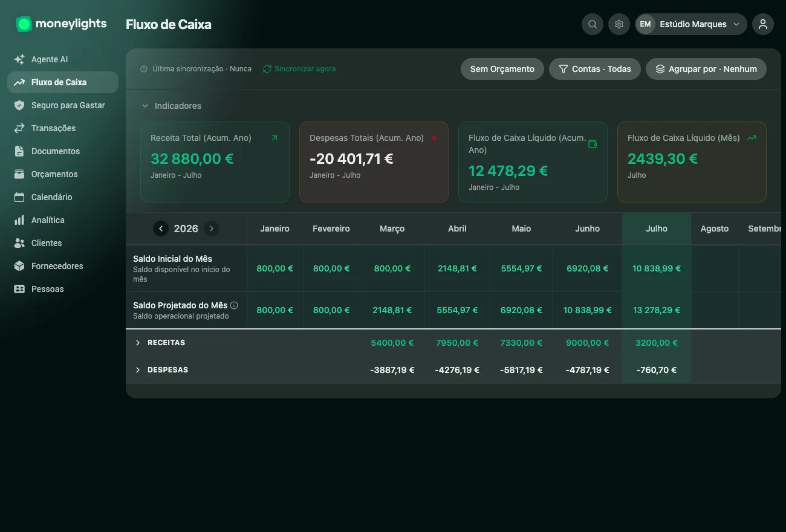The height and width of the screenshot is (532, 786).
Task: Open the Contas · Todas filter
Action: [595, 69]
